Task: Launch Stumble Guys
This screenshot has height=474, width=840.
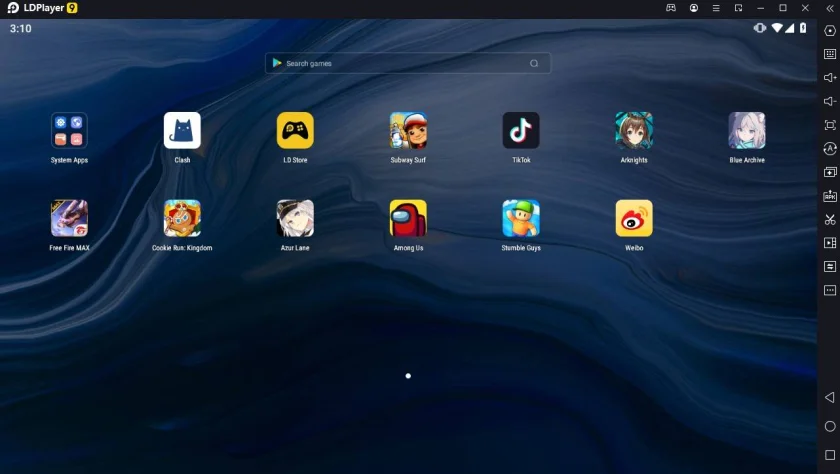Action: click(521, 218)
